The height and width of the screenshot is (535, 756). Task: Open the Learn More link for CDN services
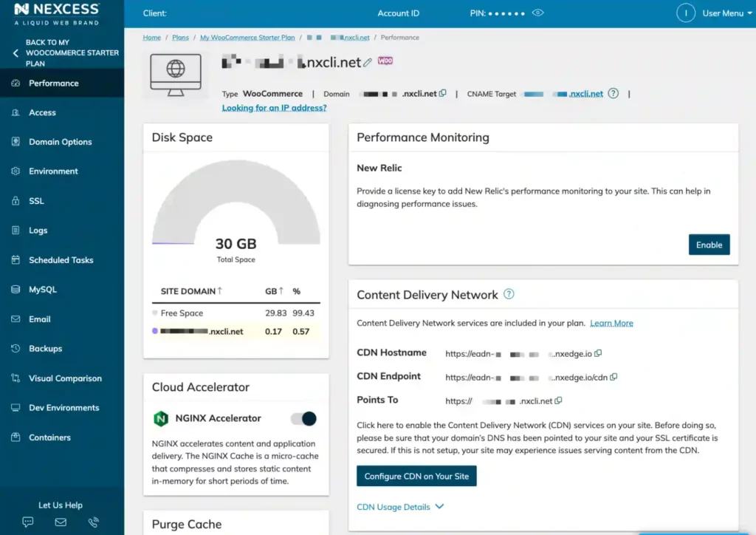point(611,323)
